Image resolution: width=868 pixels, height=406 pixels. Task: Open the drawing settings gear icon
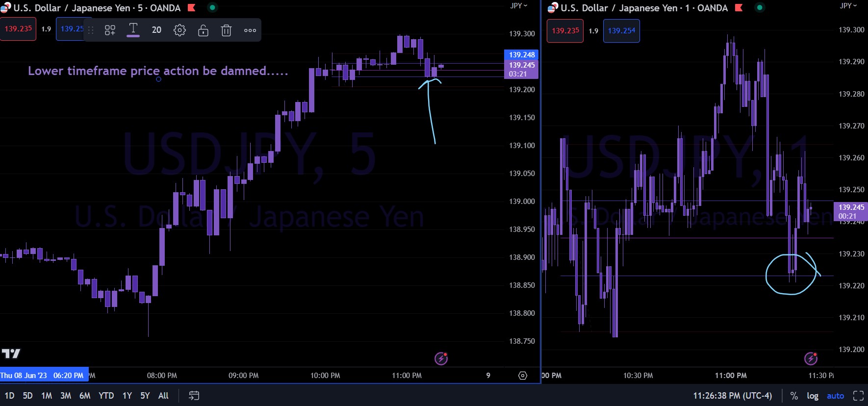point(179,30)
